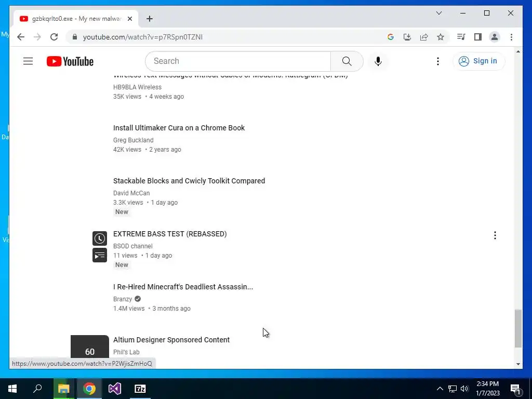Select channel name Phil's Lab
Screen dimensions: 532x399
[126, 352]
